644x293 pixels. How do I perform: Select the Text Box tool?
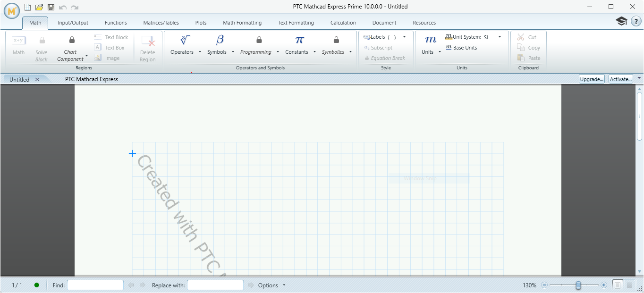(111, 47)
